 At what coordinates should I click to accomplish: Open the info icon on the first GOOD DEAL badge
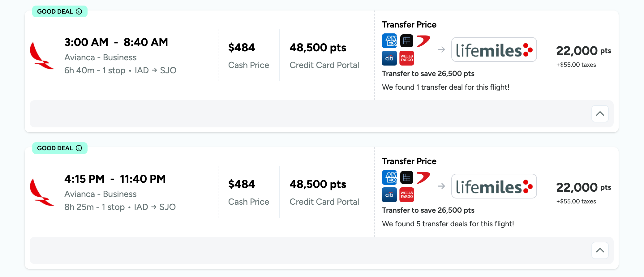(x=79, y=11)
